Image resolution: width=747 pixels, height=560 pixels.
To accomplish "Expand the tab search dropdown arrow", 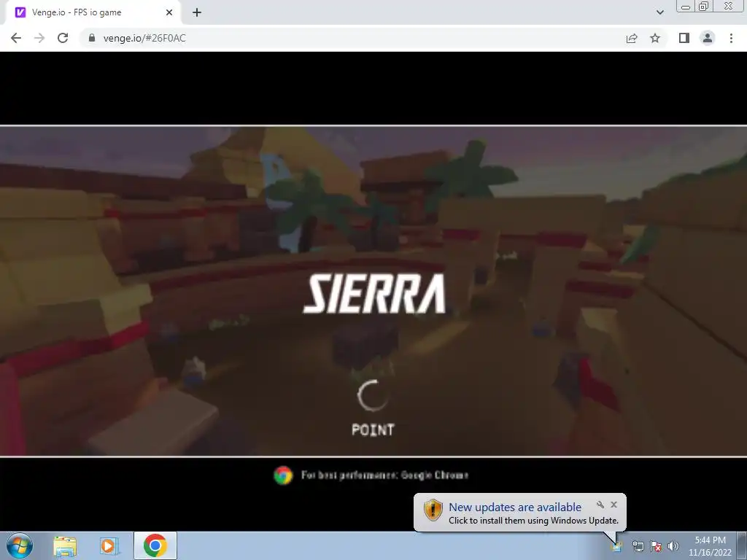I will [659, 12].
